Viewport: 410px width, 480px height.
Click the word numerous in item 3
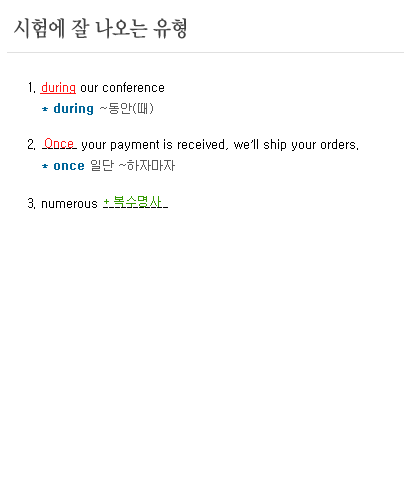click(x=69, y=204)
